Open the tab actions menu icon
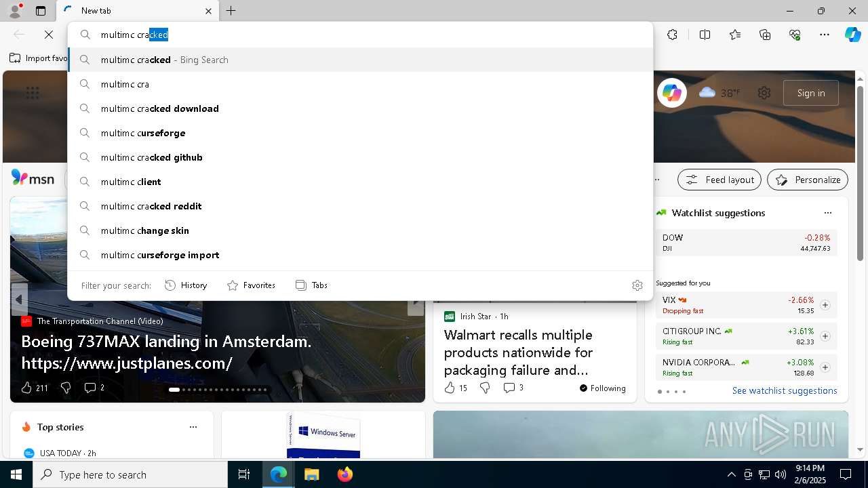The width and height of the screenshot is (868, 488). pyautogui.click(x=41, y=11)
